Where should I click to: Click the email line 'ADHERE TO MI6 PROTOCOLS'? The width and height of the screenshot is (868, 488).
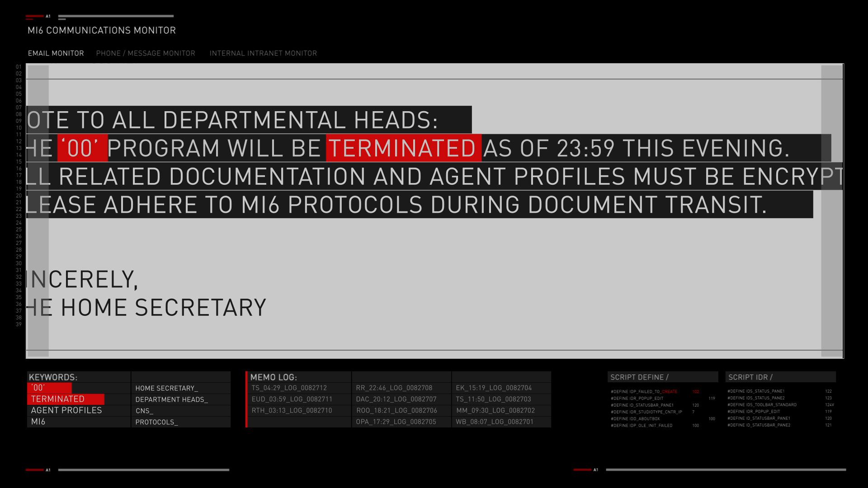pos(420,205)
